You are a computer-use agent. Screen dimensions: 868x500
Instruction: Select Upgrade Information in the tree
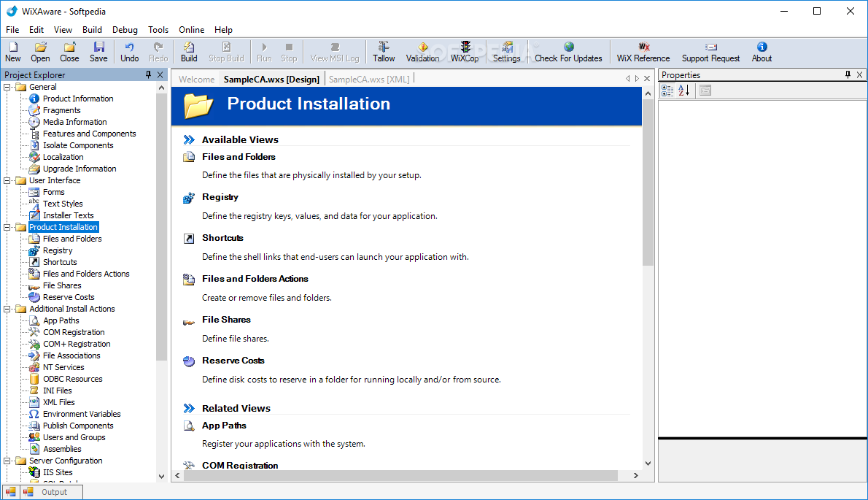(80, 169)
